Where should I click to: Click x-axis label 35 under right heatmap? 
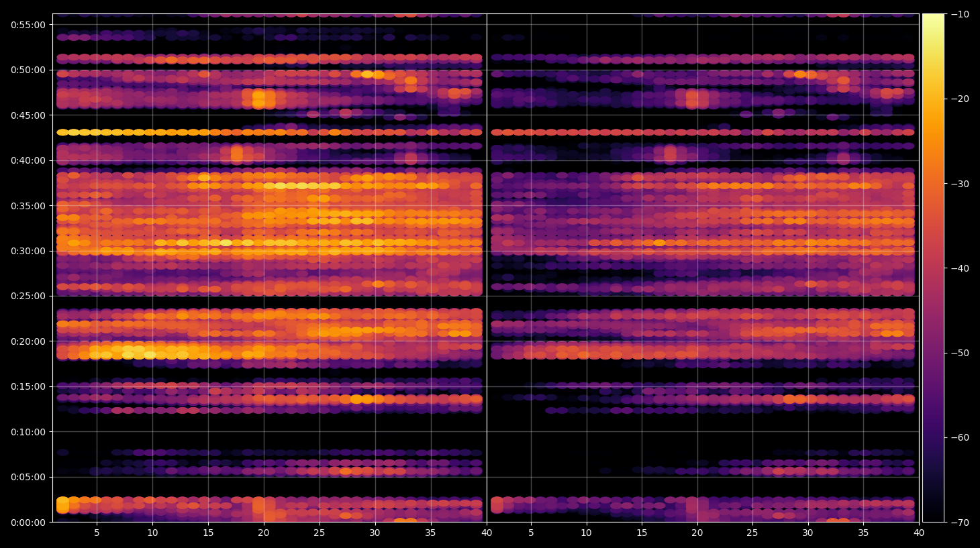tap(863, 533)
